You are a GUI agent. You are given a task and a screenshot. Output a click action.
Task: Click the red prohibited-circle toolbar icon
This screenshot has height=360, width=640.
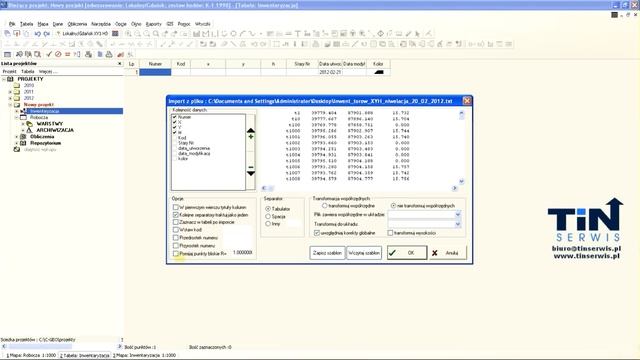click(x=58, y=54)
